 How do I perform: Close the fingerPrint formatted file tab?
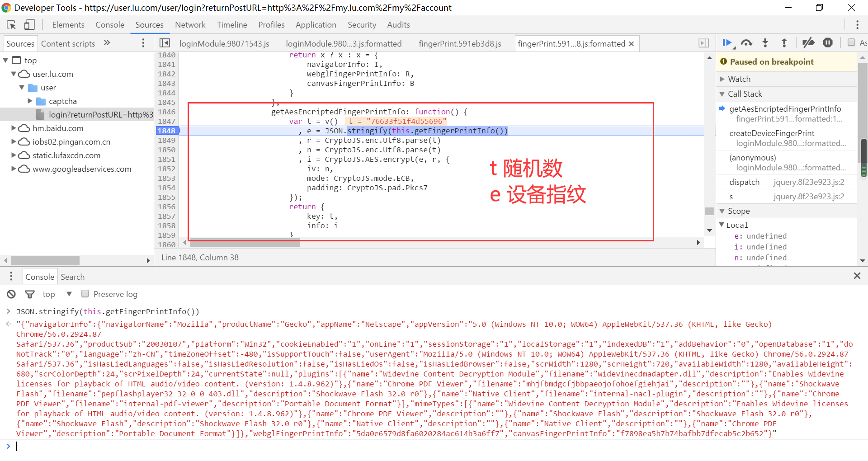click(x=632, y=44)
